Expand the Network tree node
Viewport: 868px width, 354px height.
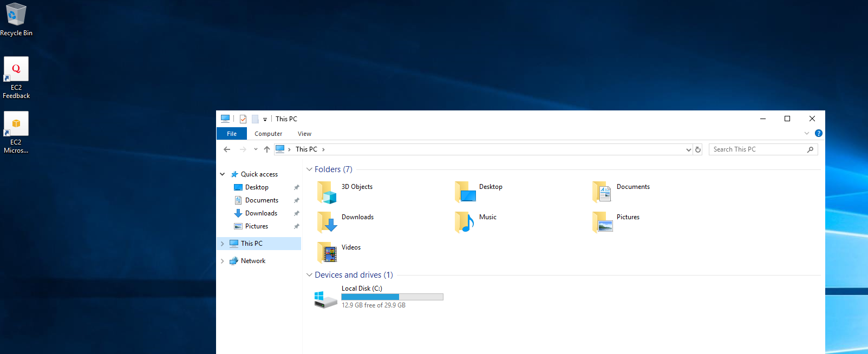point(223,261)
